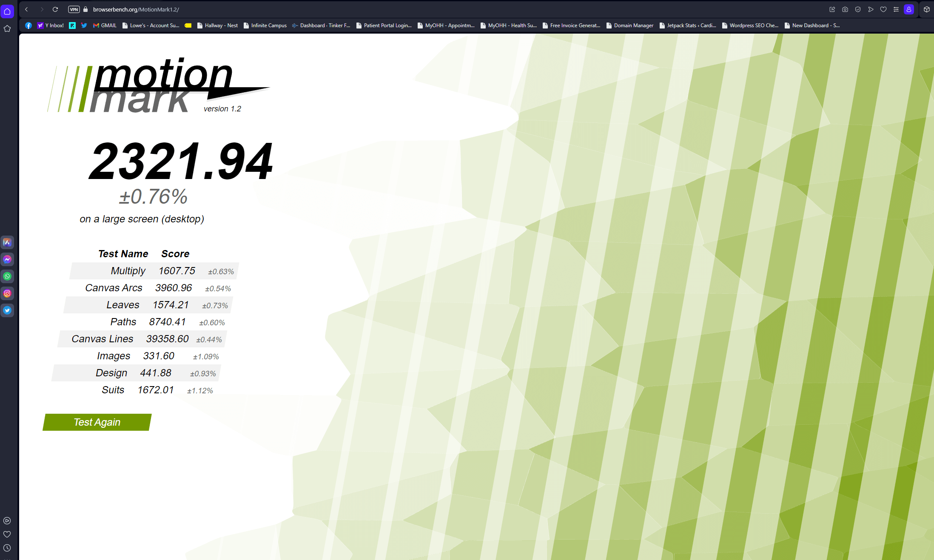Screen dimensions: 934x560
Task: Open the Lowe's - Account bookmark
Action: point(151,26)
